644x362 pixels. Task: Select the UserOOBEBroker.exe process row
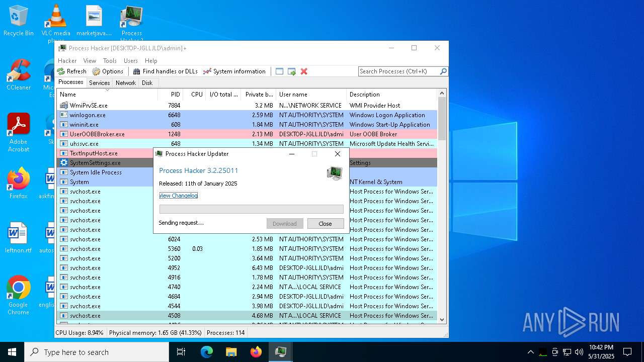(x=247, y=134)
